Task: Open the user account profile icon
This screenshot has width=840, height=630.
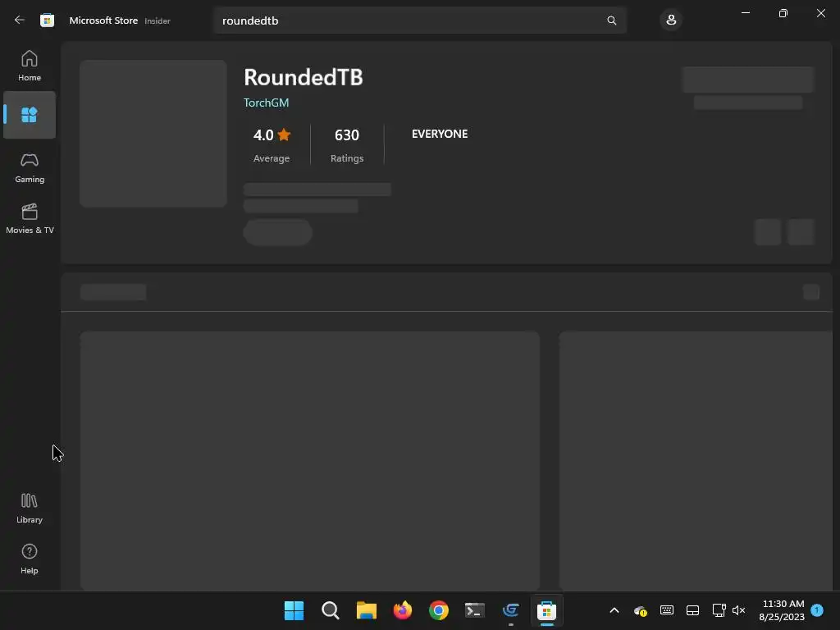Action: 671,21
